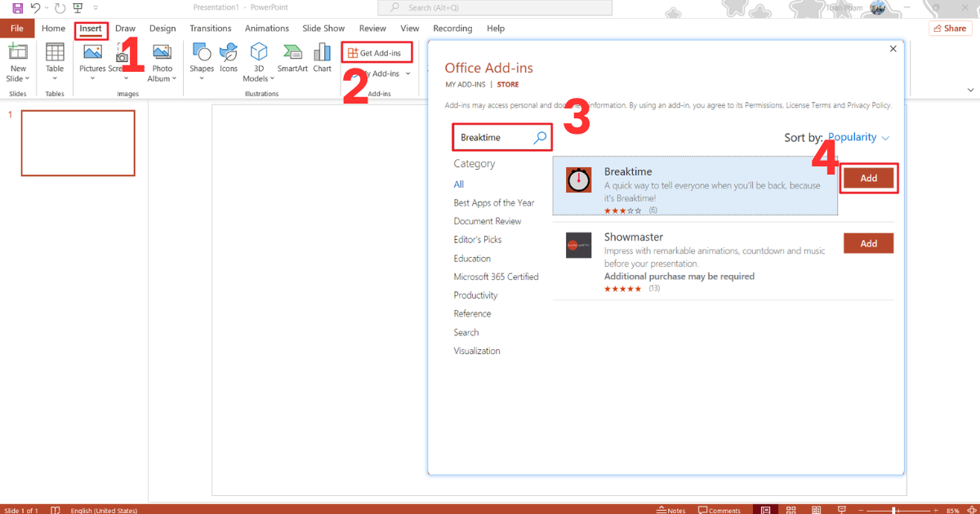Image resolution: width=980 pixels, height=514 pixels.
Task: Switch to MY ADD-INS in the dialog
Action: click(x=465, y=85)
